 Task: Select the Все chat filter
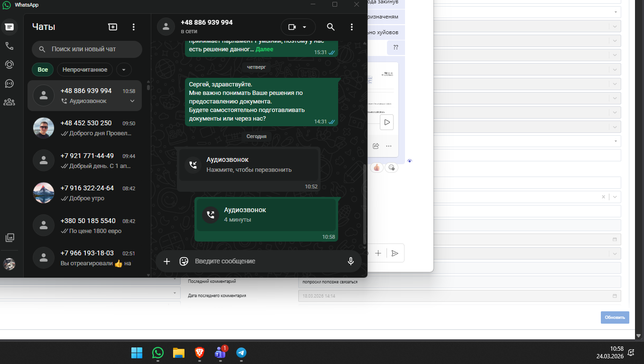click(43, 70)
